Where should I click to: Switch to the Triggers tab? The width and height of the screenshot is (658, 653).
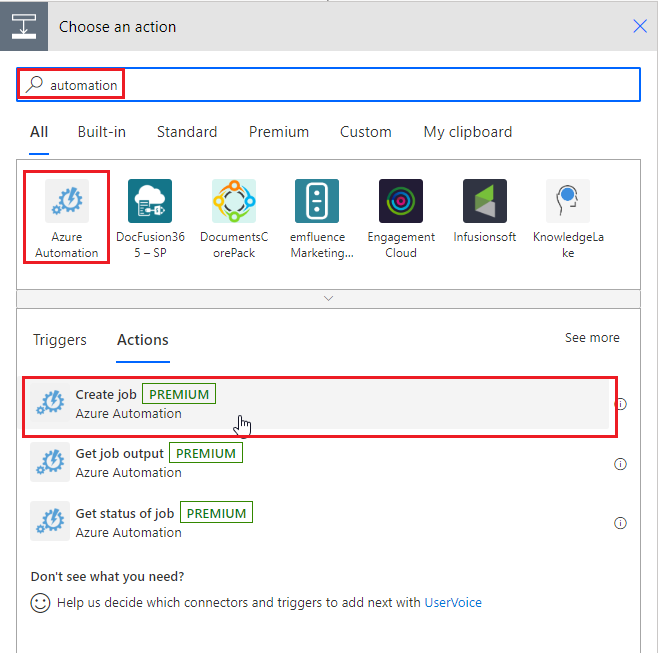click(60, 340)
